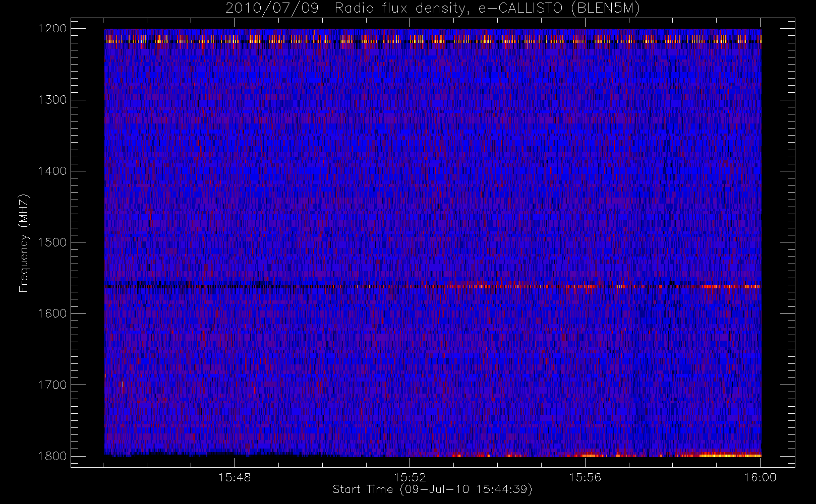The width and height of the screenshot is (816, 504).
Task: Click the bright yellow emission near 1800 MHz
Action: click(x=730, y=455)
